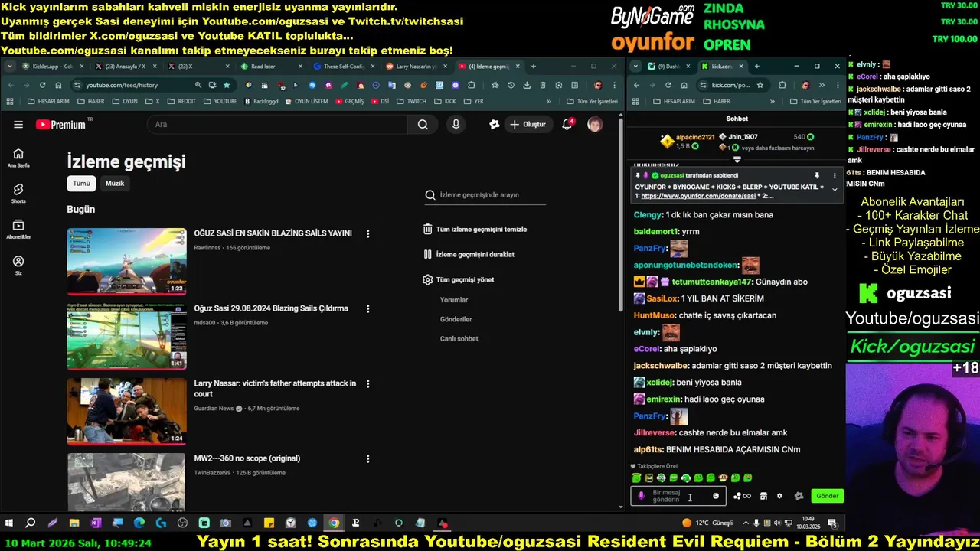The height and width of the screenshot is (551, 980).
Task: Switch to the (9) Dashboard tab in the Kick window
Action: coord(668,67)
